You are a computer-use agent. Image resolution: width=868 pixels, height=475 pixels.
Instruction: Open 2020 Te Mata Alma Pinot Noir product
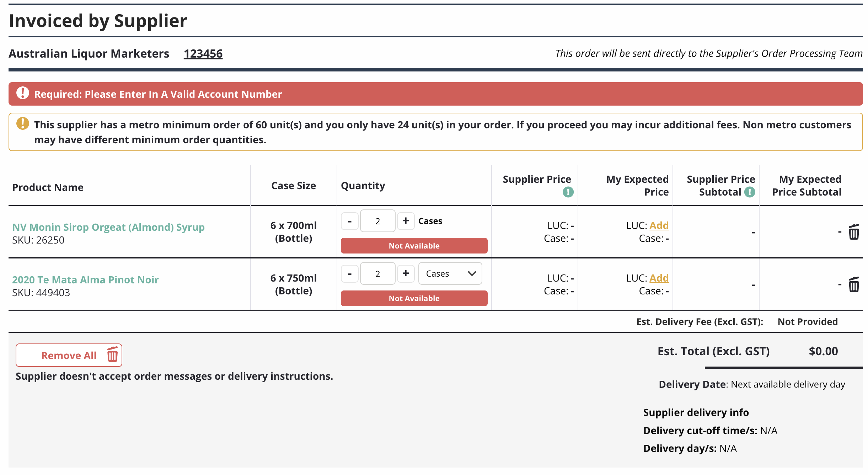(85, 280)
